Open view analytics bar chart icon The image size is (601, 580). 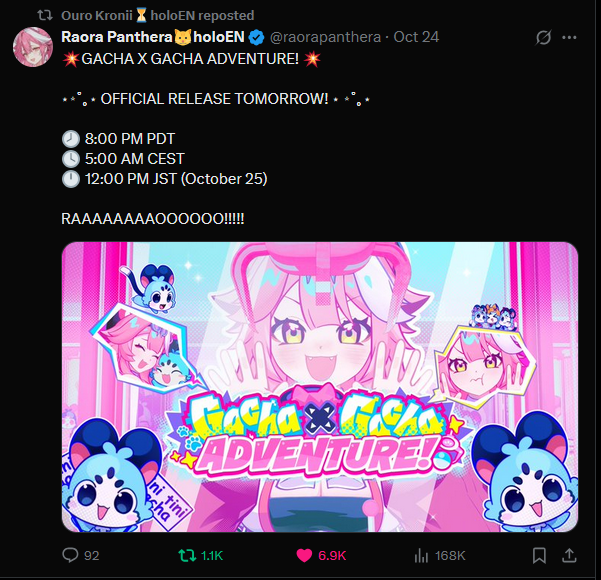click(421, 555)
